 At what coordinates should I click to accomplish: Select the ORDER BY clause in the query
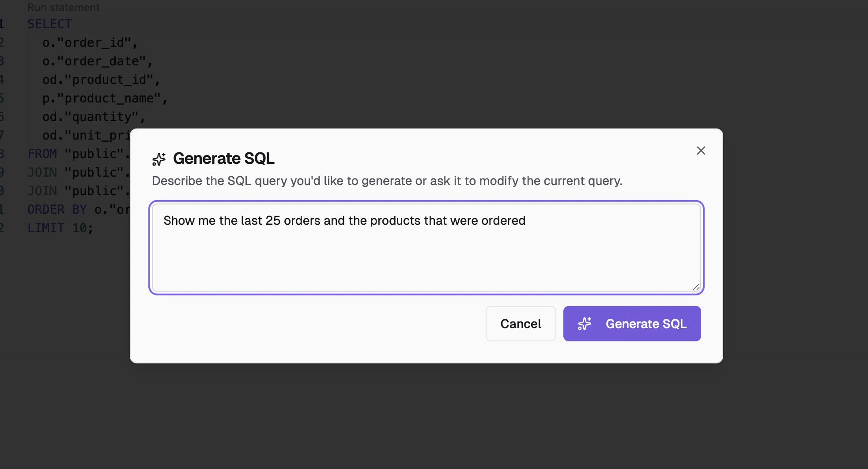pyautogui.click(x=58, y=209)
